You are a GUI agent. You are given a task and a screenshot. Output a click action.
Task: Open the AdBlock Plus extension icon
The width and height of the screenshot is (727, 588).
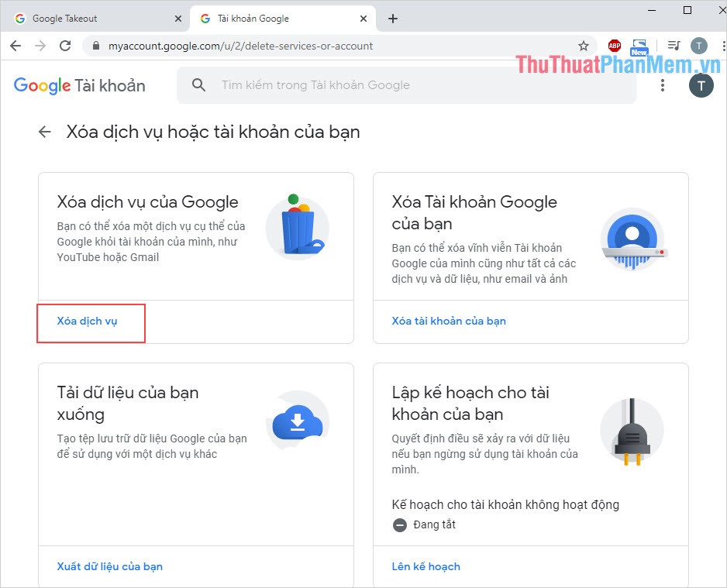pyautogui.click(x=615, y=46)
